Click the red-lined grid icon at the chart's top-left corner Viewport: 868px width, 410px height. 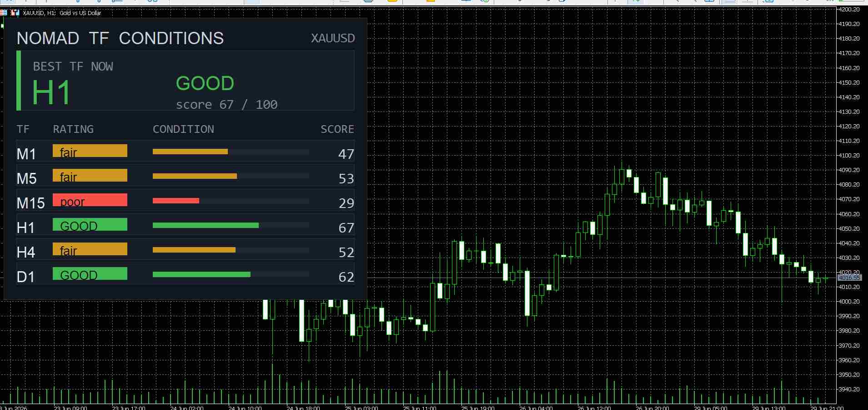tap(4, 13)
